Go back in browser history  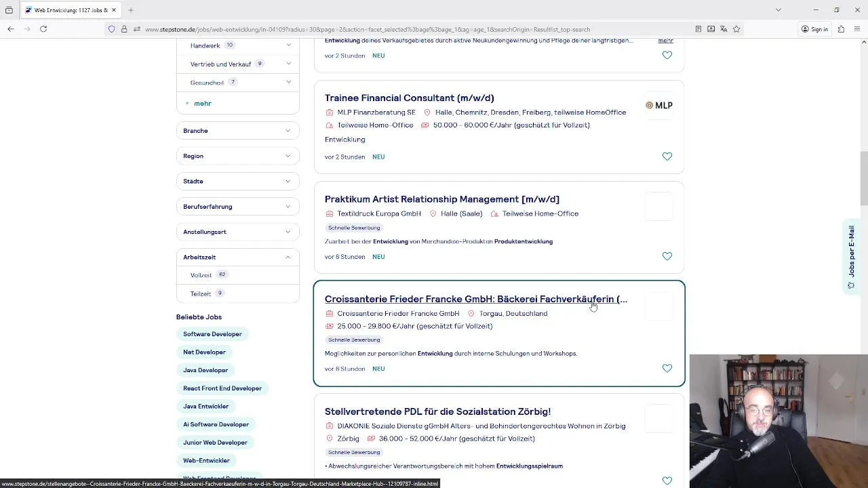[x=11, y=29]
